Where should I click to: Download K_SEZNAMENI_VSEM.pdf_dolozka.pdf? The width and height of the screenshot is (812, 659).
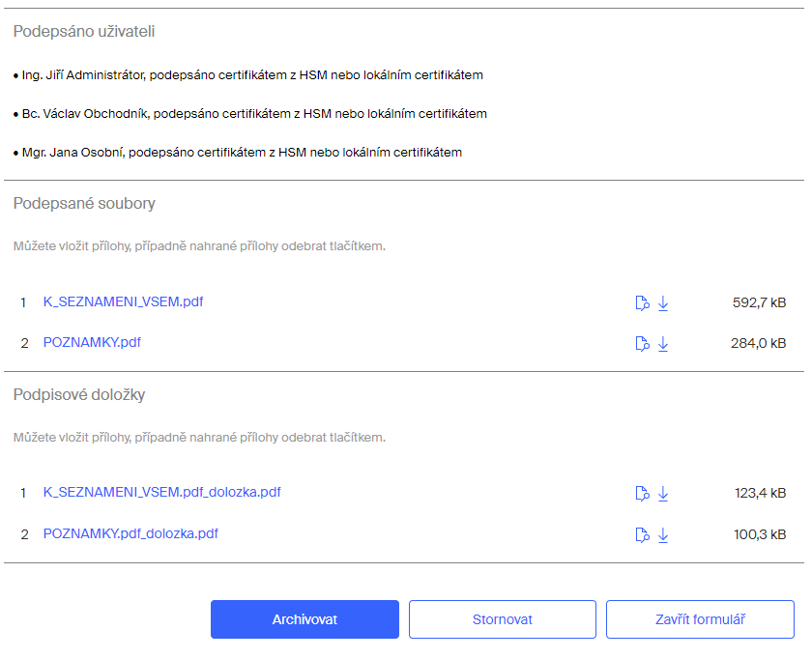coord(663,494)
